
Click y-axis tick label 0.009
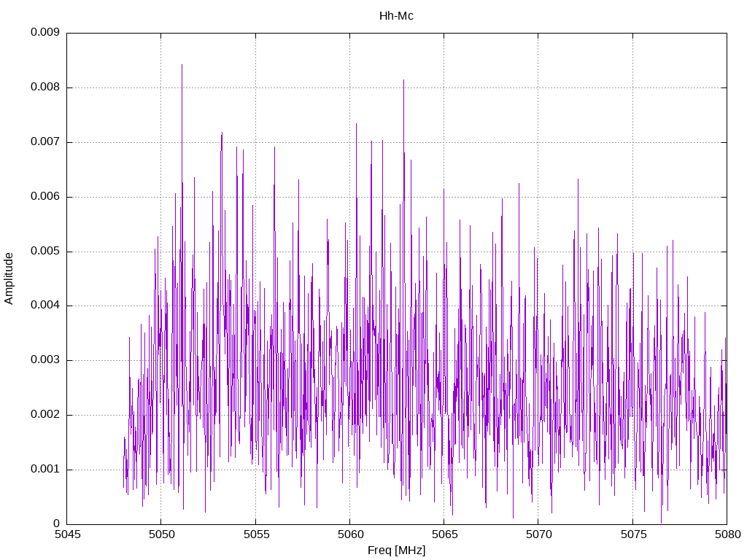[45, 32]
